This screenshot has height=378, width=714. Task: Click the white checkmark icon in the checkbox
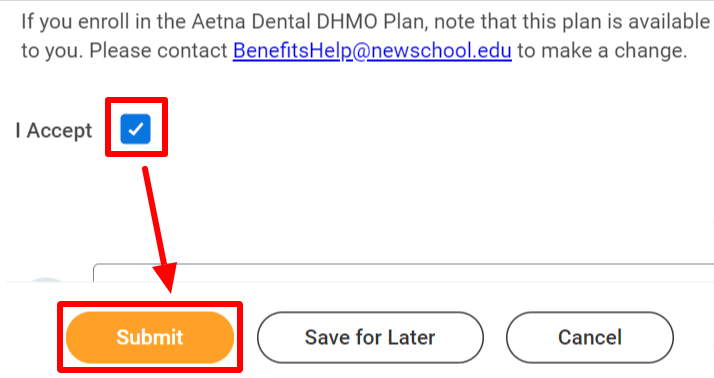click(x=136, y=129)
